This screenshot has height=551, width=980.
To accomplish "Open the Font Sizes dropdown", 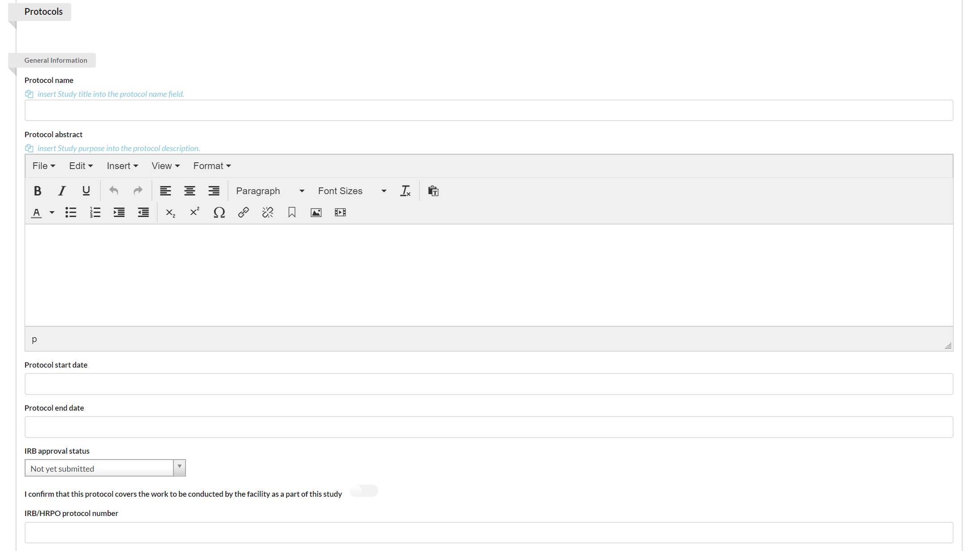I will [x=352, y=191].
